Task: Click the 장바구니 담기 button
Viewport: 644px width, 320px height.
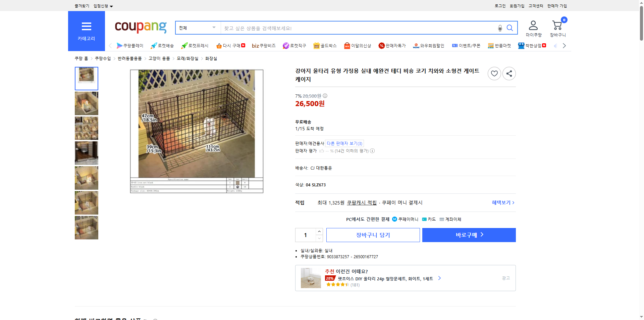Action: 373,235
